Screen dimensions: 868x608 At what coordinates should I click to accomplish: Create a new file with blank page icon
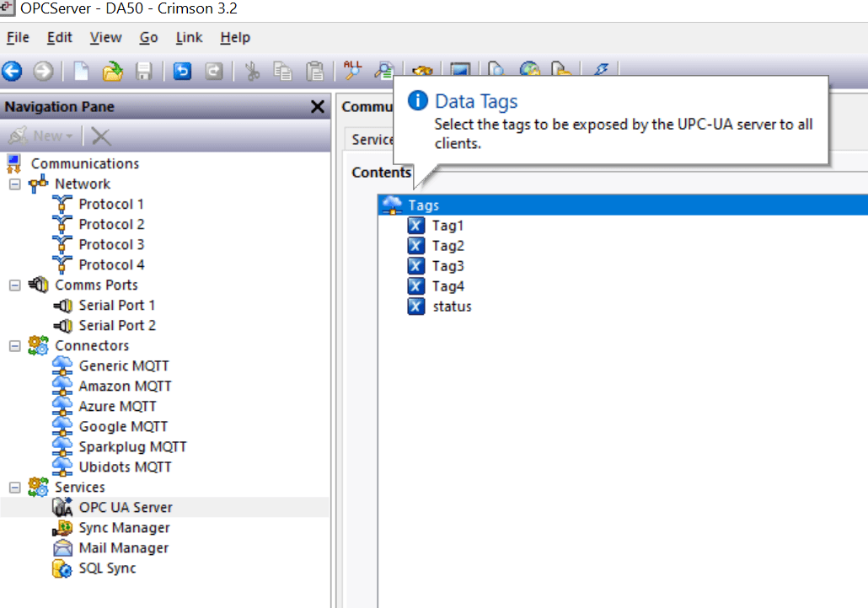coord(82,72)
